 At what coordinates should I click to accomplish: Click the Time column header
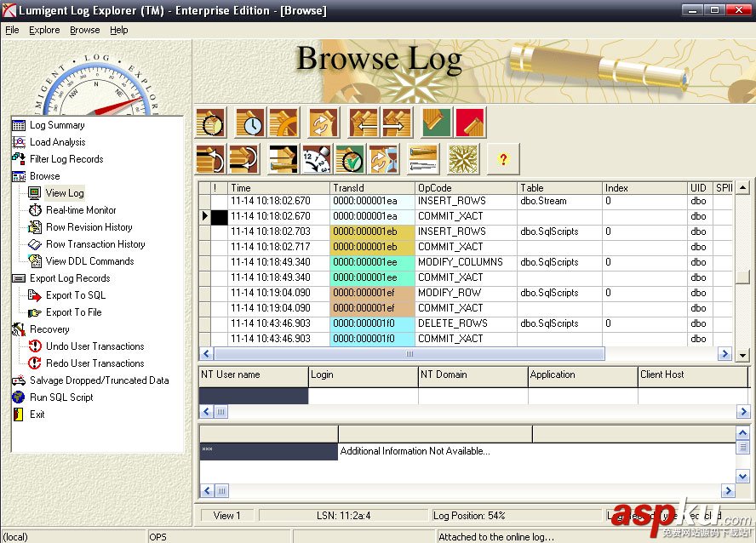pos(279,188)
